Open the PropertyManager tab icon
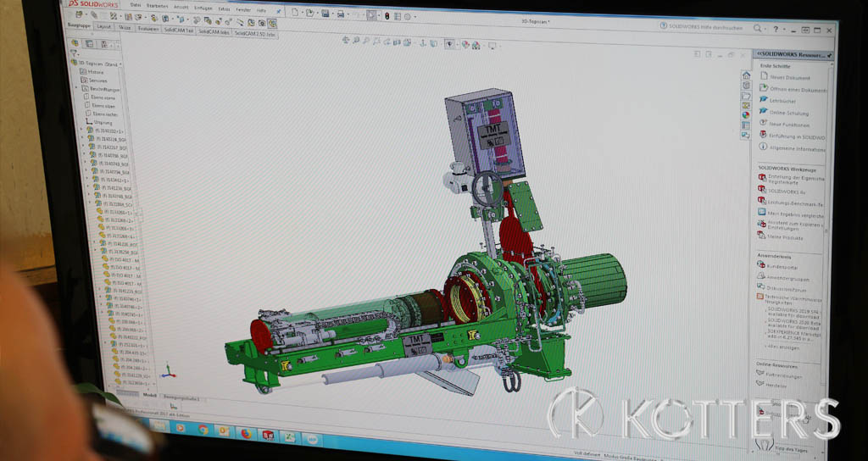The height and width of the screenshot is (461, 868). (x=90, y=44)
